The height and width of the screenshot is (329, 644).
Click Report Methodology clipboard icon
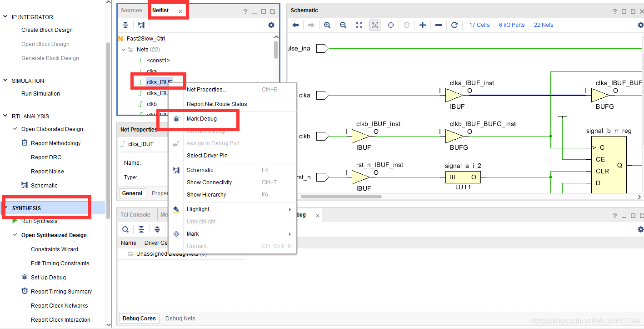pos(25,143)
